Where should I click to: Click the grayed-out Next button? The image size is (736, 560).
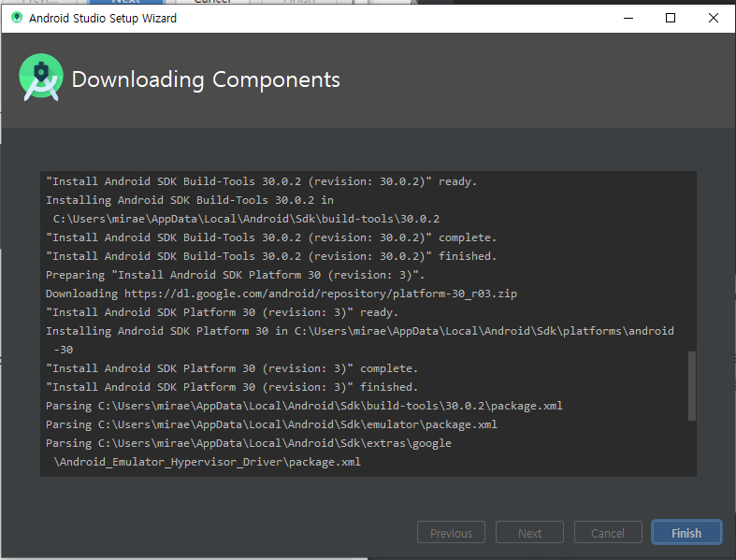(529, 533)
